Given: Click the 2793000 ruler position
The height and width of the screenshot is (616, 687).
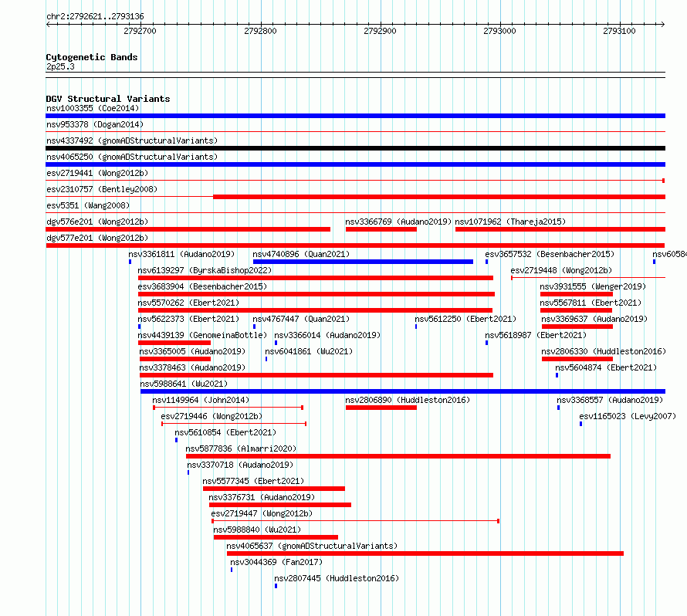Looking at the screenshot, I should pyautogui.click(x=499, y=31).
